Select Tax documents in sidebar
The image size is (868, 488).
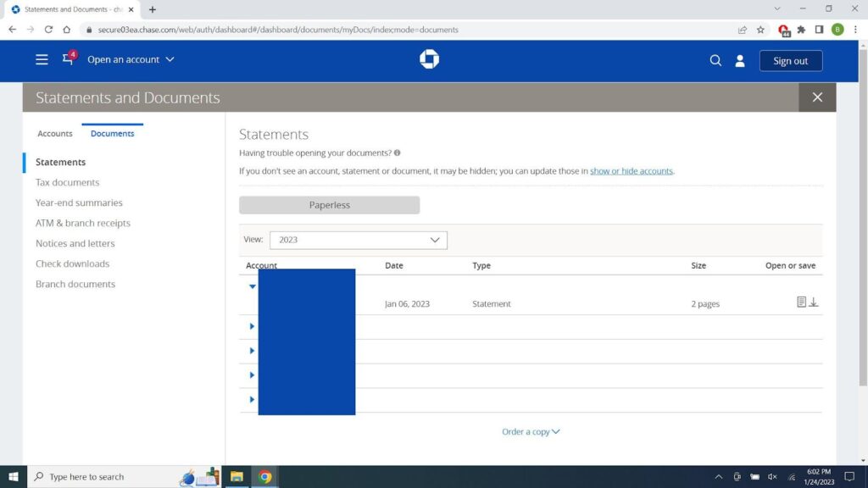point(67,182)
